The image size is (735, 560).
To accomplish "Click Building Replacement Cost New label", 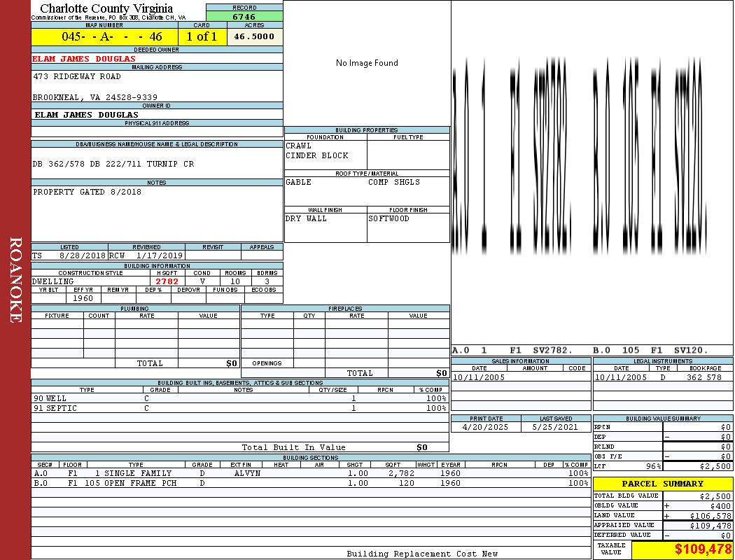I will (x=422, y=554).
